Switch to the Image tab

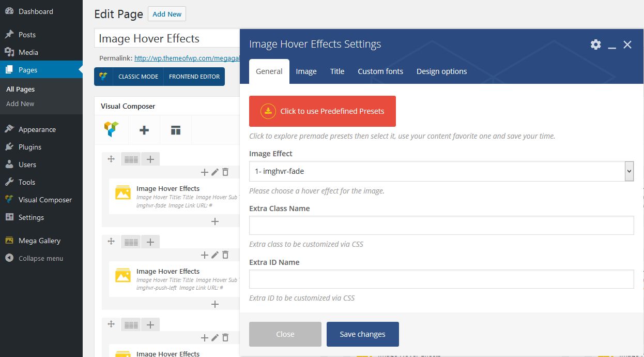click(306, 71)
